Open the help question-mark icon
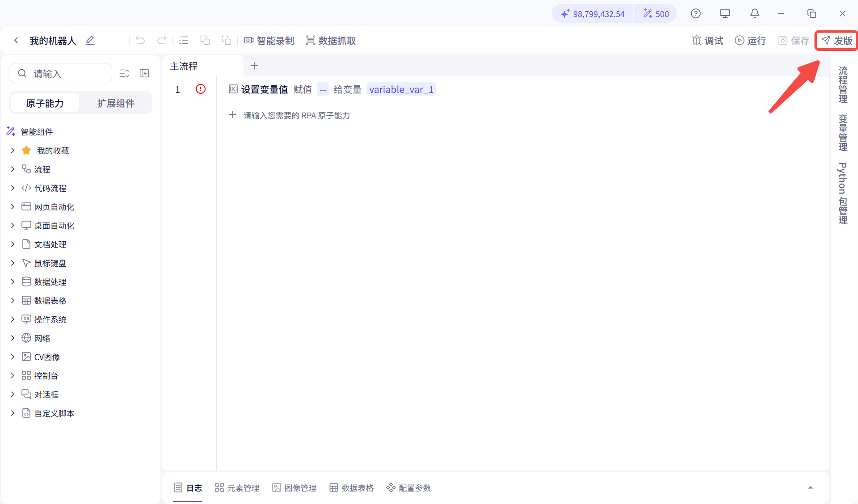This screenshot has height=504, width=858. tap(696, 14)
